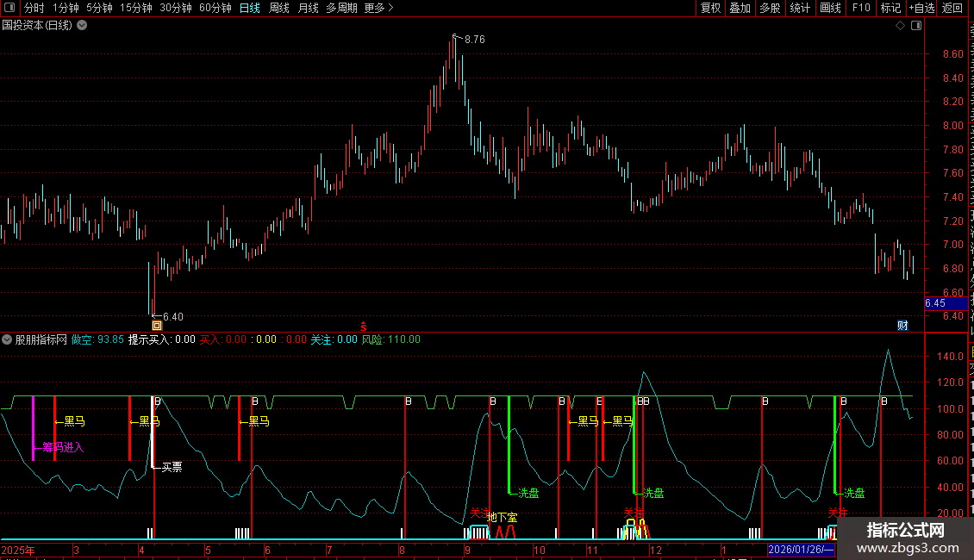Open the 复权 adjustment button
974x560 pixels.
tap(710, 8)
